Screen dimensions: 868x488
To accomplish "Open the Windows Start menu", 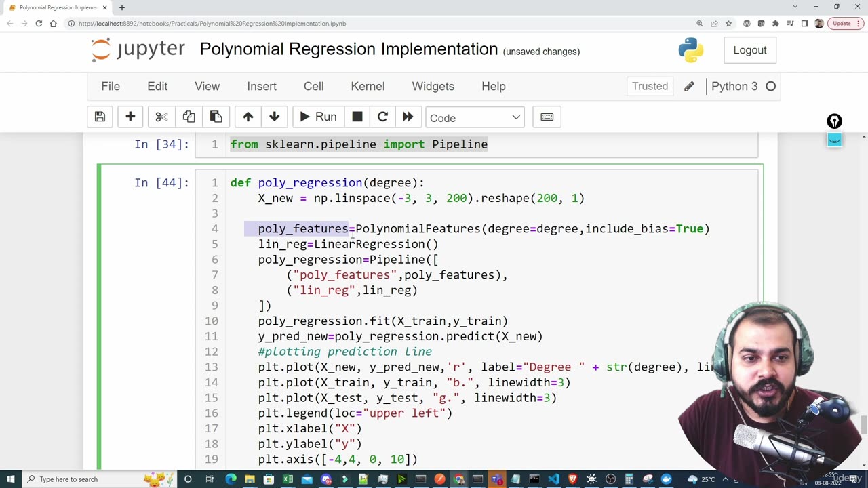I will pos(10,479).
